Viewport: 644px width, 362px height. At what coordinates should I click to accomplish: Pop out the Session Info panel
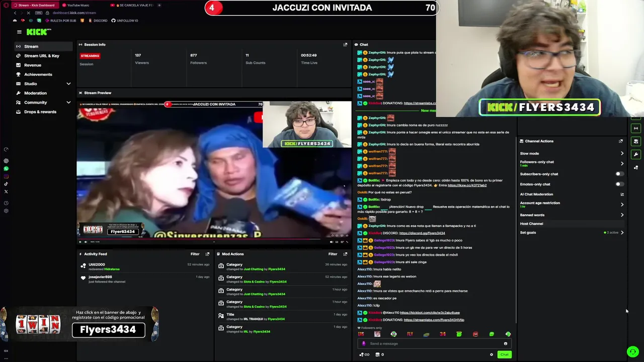click(345, 45)
